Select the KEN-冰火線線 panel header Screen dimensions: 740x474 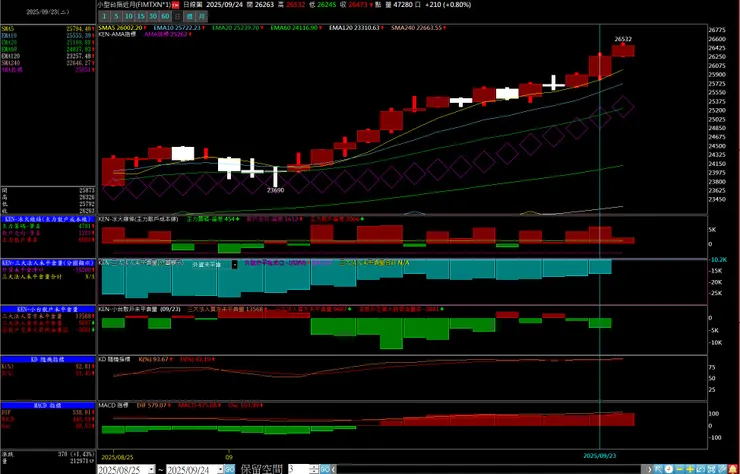[48, 220]
